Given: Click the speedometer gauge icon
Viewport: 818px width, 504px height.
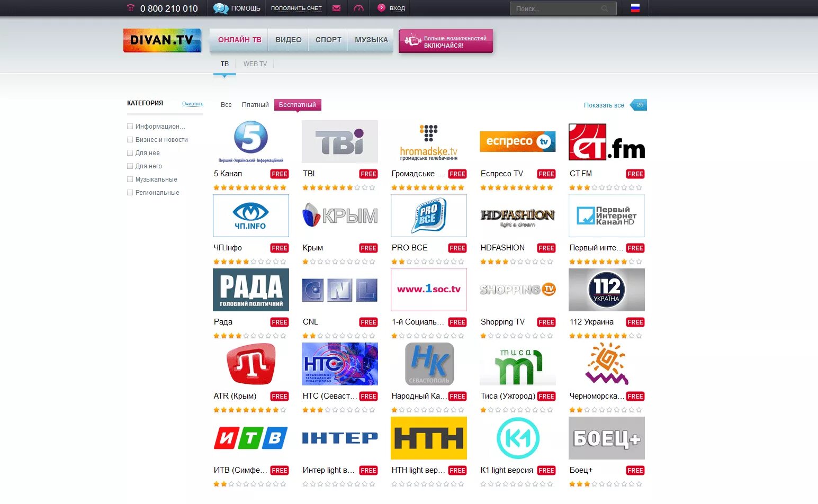Looking at the screenshot, I should [x=358, y=8].
